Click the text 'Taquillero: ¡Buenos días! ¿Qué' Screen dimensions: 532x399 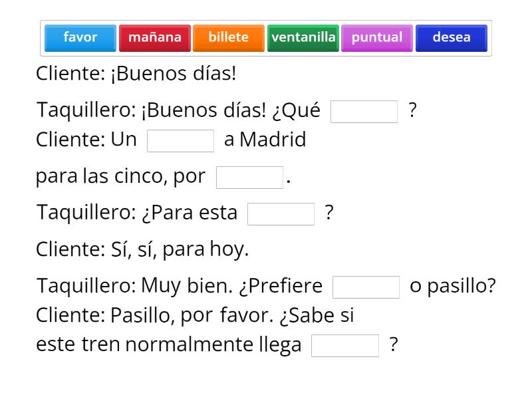[179, 110]
